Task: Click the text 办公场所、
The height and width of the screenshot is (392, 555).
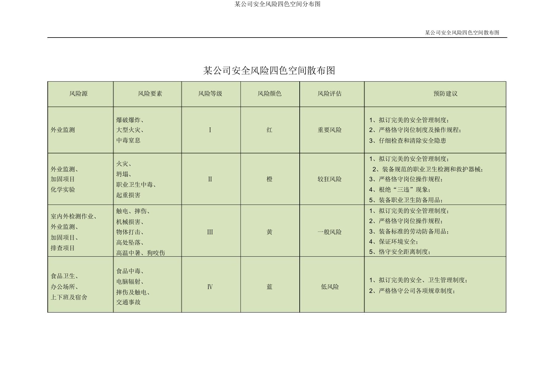Action: (x=65, y=287)
